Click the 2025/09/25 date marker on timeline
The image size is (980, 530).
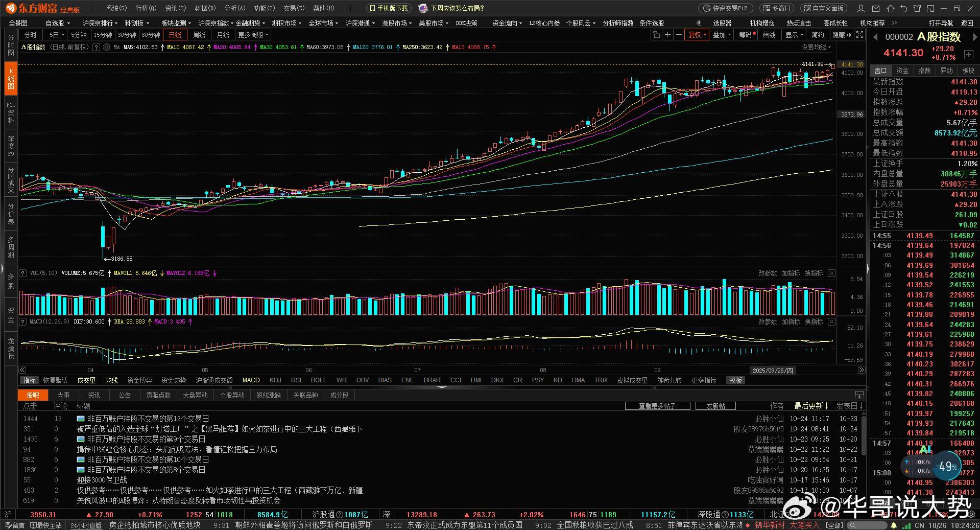pos(773,370)
